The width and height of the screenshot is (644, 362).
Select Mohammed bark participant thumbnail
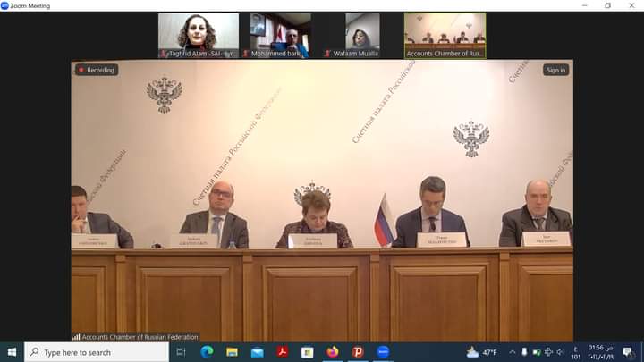click(x=281, y=36)
